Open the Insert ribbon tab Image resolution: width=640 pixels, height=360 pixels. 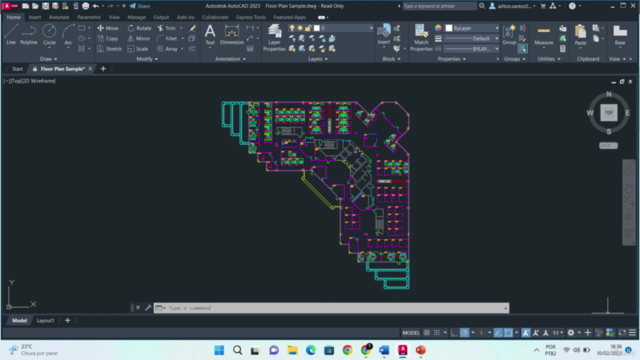[35, 17]
